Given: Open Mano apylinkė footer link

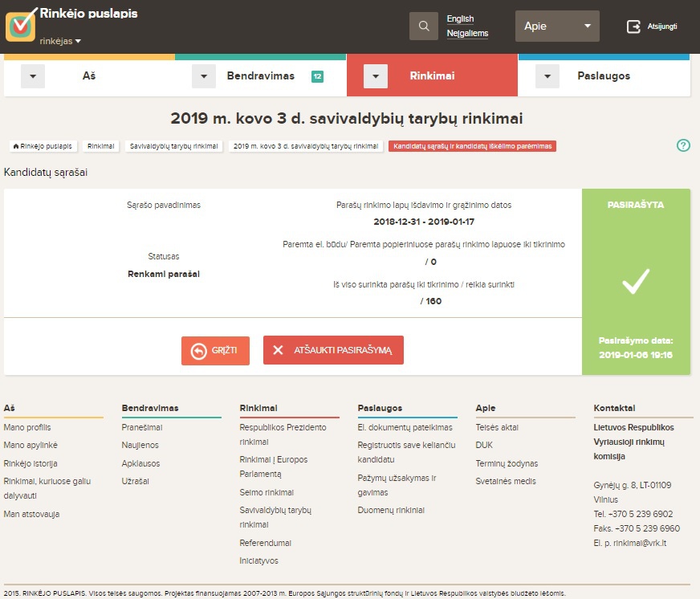Looking at the screenshot, I should pos(31,446).
